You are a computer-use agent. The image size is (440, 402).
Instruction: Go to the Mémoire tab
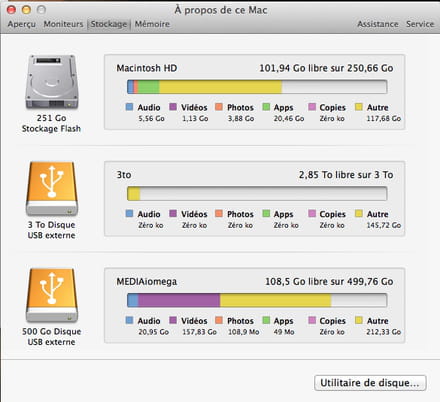[x=152, y=24]
